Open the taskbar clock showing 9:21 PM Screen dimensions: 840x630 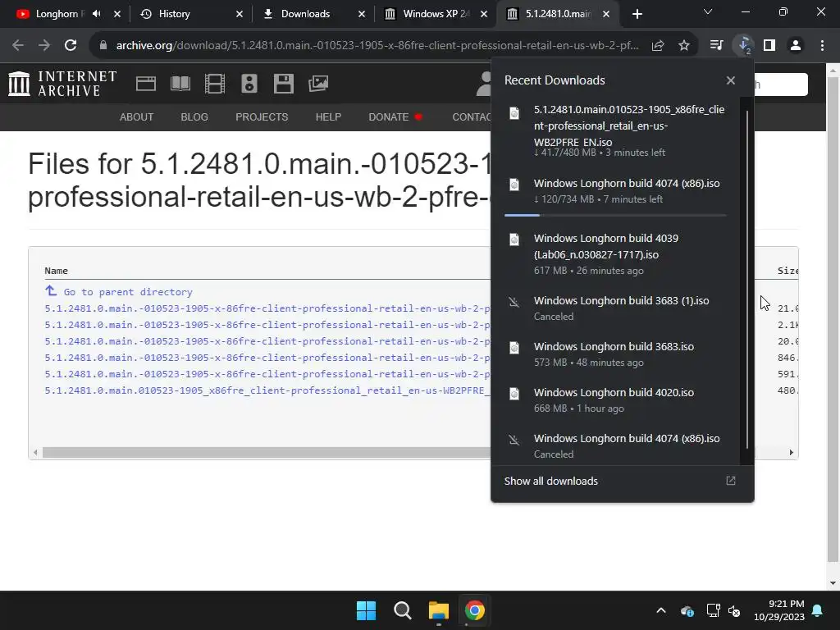coord(779,610)
